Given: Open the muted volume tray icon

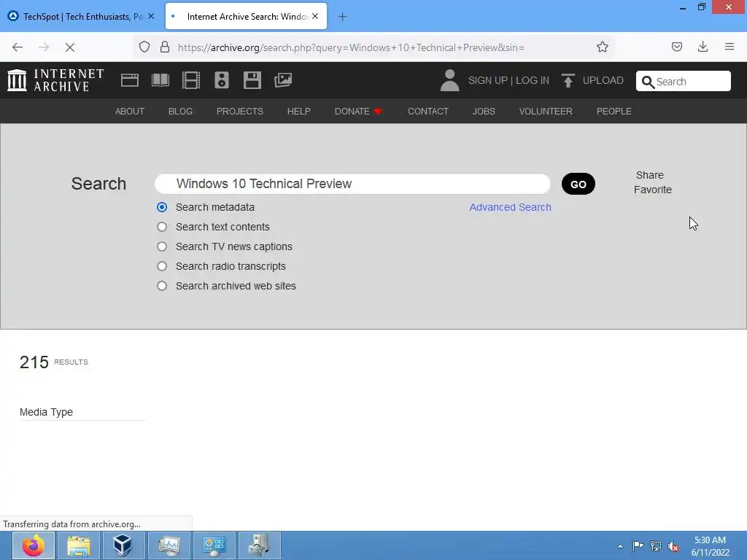Looking at the screenshot, I should pyautogui.click(x=673, y=546).
